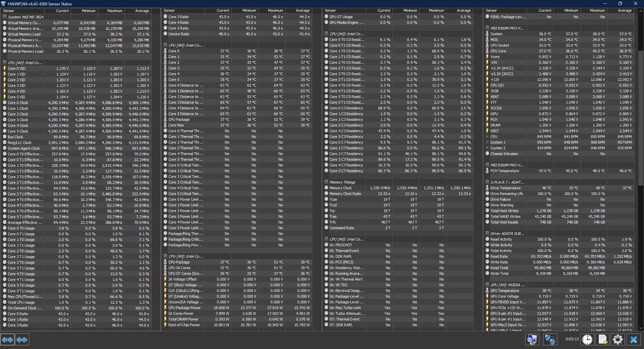Open sensor settings with the gear icon
644x349 pixels.
tap(618, 340)
